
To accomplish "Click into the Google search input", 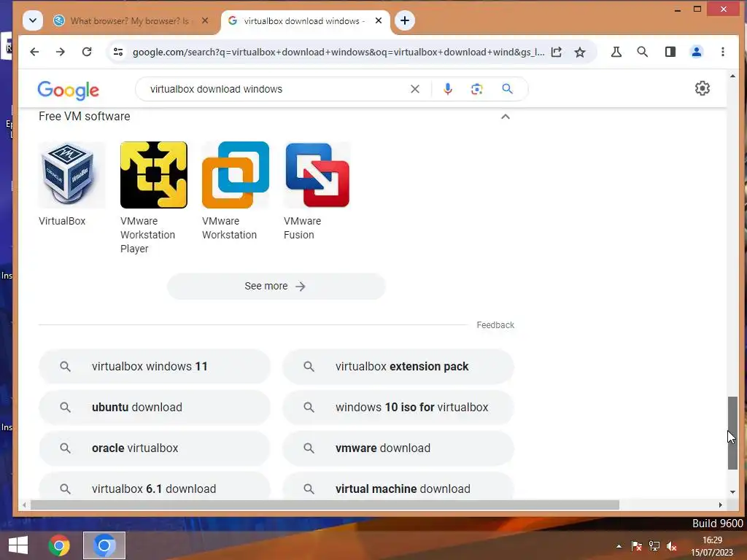I will pos(276,89).
